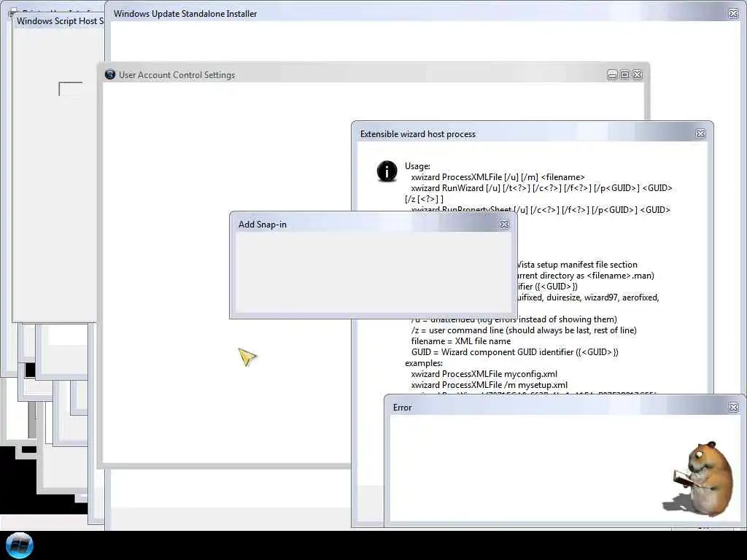
Task: Close the Windows Update Standalone Installer window
Action: point(734,13)
